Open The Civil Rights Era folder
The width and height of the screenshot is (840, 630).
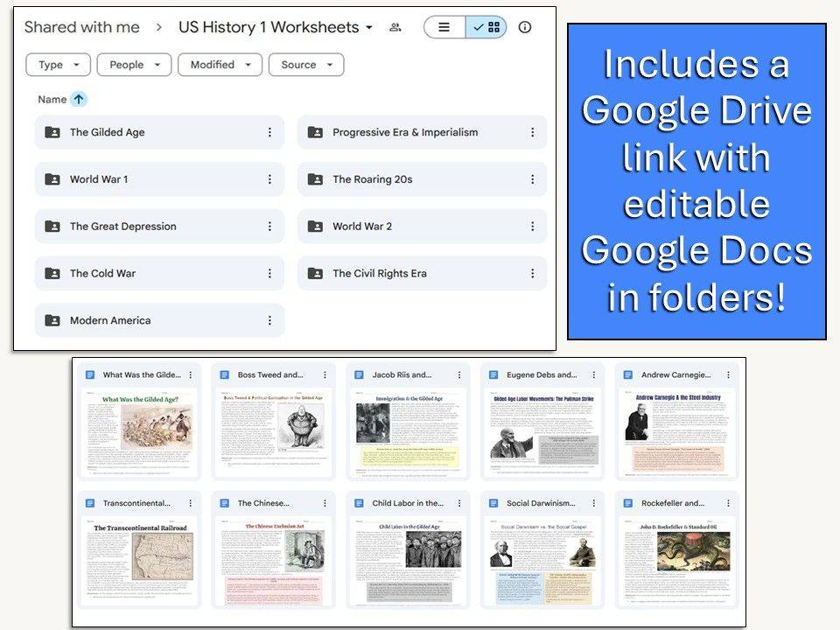(422, 274)
